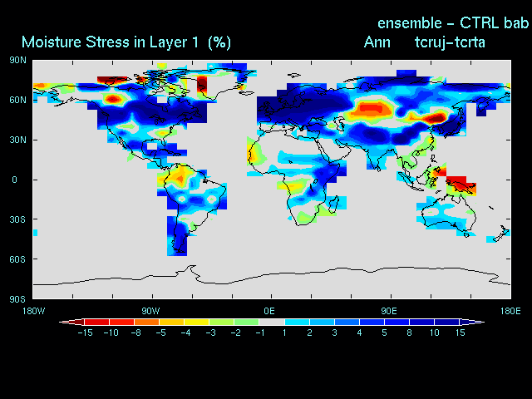Click the Australia continent on the map

[449, 216]
